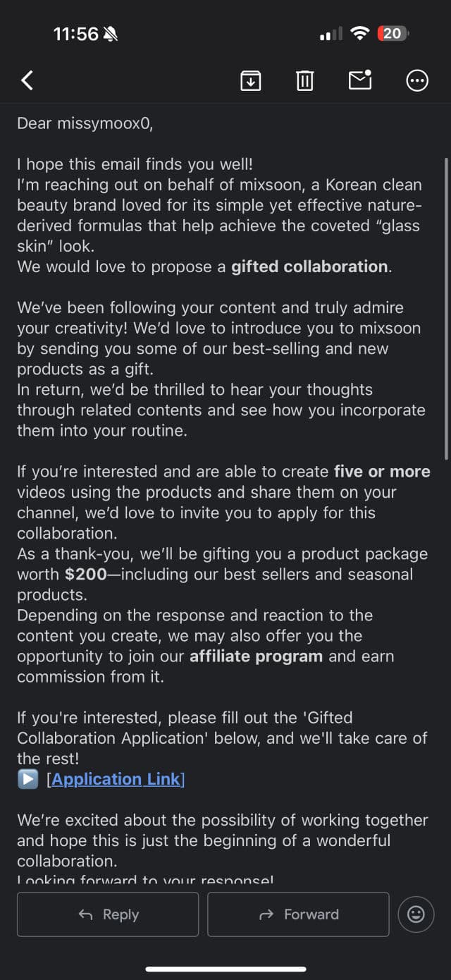The height and width of the screenshot is (980, 451).
Task: Tap the blue play arrow emoji
Action: (27, 779)
